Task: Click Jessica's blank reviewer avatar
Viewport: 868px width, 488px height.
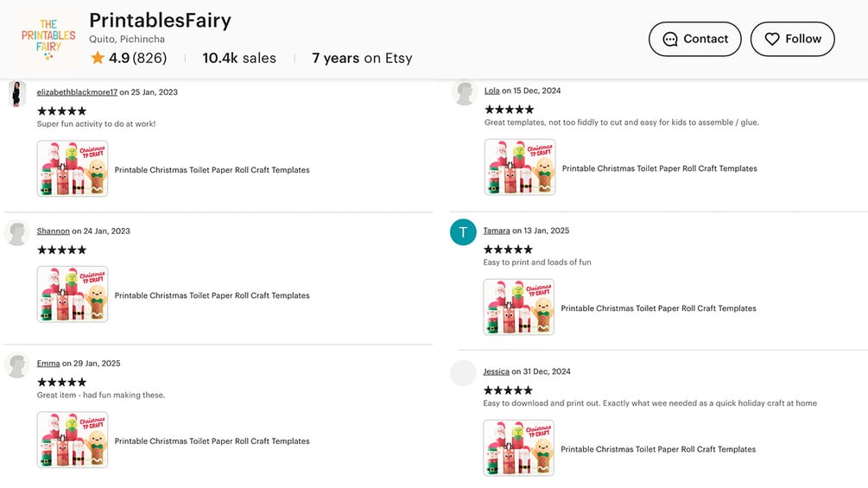Action: click(x=464, y=373)
